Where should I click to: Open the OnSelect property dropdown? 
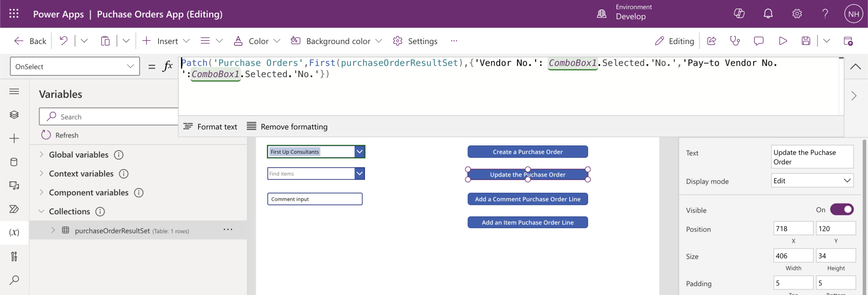tap(75, 66)
